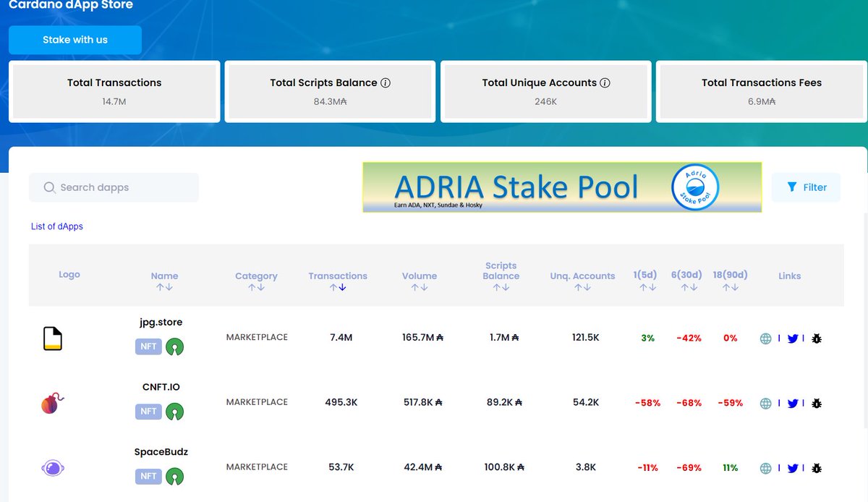The width and height of the screenshot is (868, 502).
Task: Click SpaceBudz's 11% 90-day change
Action: [730, 468]
